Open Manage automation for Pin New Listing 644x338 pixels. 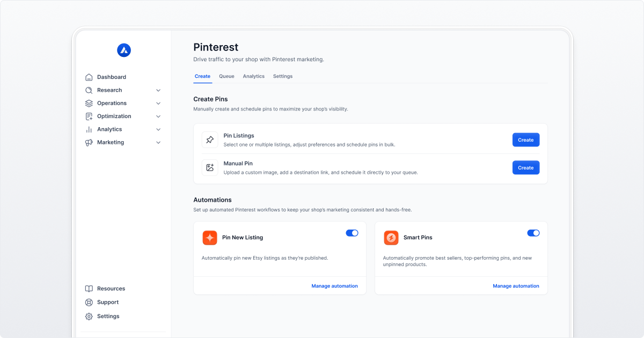coord(335,286)
